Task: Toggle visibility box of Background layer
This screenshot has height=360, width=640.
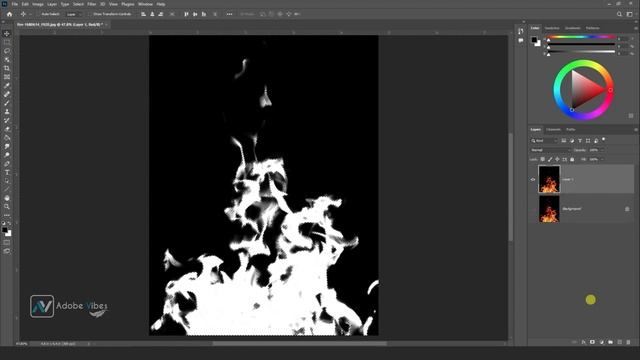Action: click(x=533, y=209)
